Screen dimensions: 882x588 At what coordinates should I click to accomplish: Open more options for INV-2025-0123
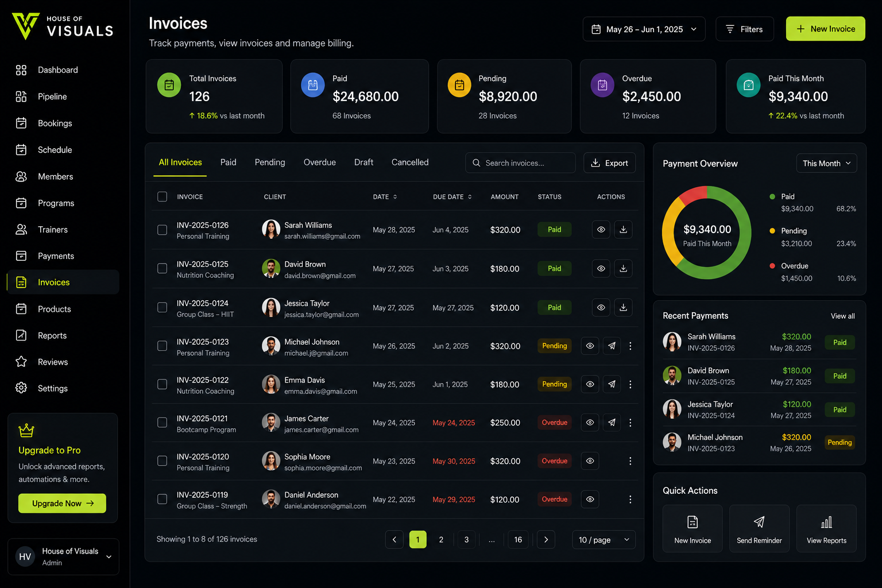[x=630, y=346]
